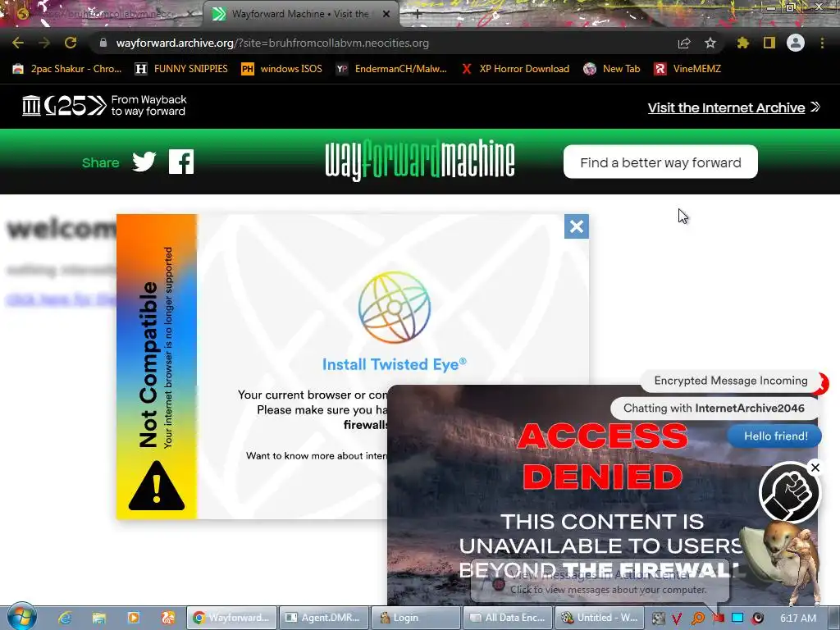840x630 pixels.
Task: Launch Internet Explorer from taskbar
Action: (x=65, y=618)
